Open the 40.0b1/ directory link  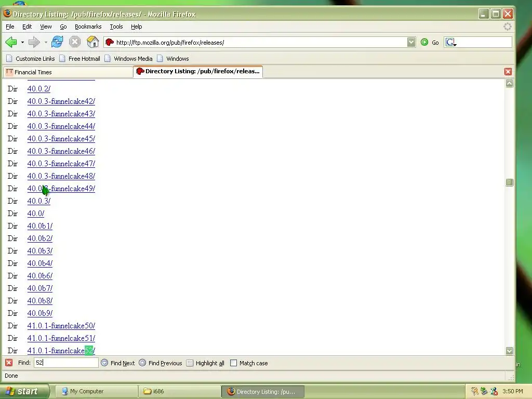click(x=39, y=226)
